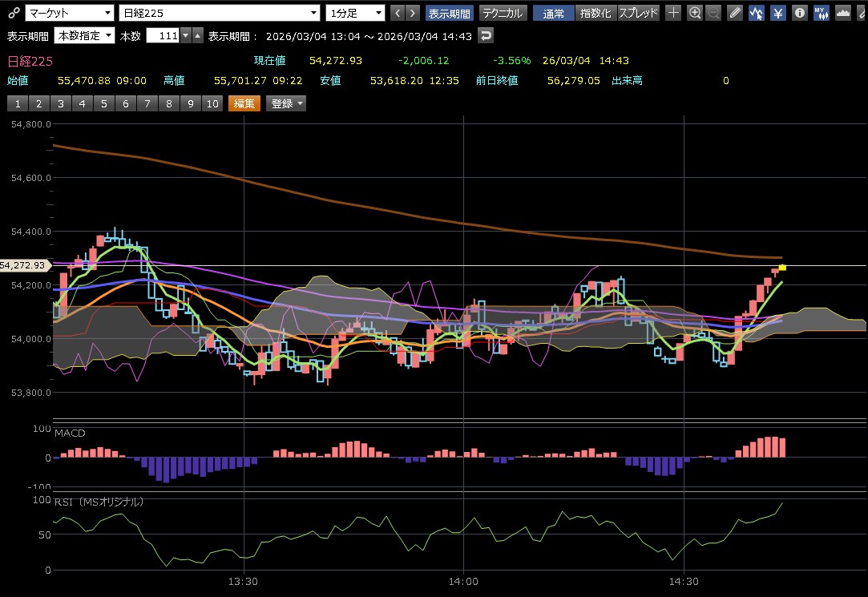Click the reset period arrow icon
Viewport: 868px width, 597px height.
[x=485, y=36]
